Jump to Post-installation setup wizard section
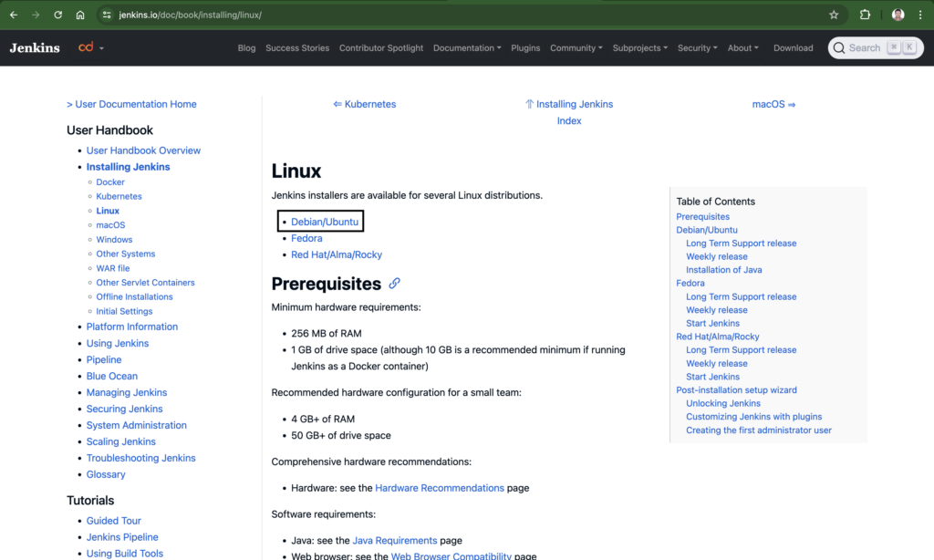934x560 pixels. pyautogui.click(x=736, y=390)
